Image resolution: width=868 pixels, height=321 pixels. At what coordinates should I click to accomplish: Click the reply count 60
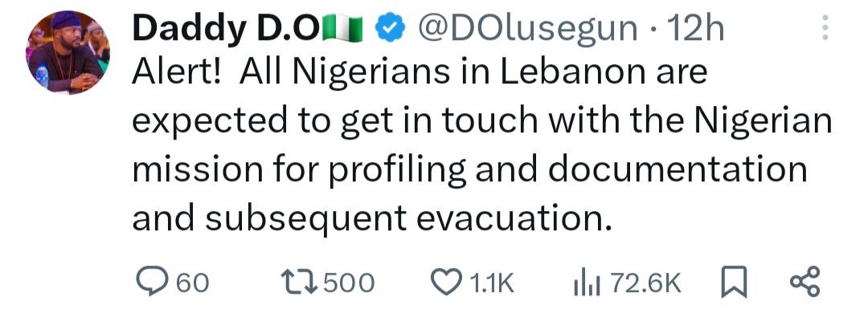tap(192, 282)
